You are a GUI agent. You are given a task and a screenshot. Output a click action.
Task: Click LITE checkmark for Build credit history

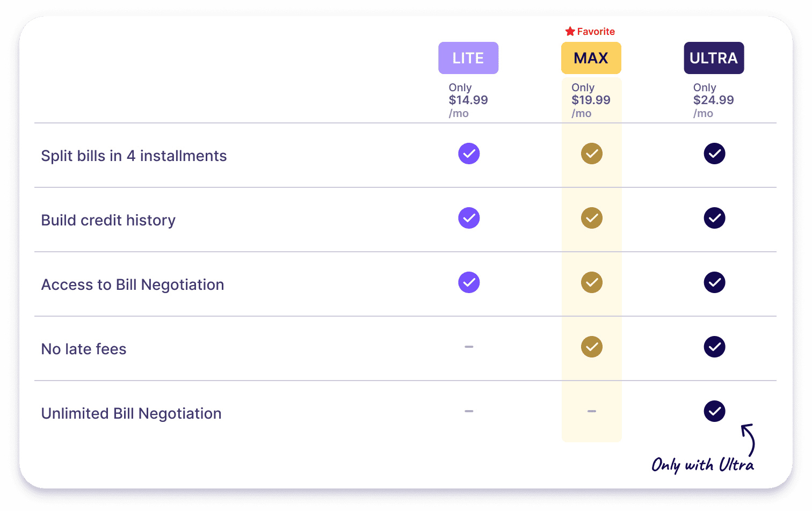[x=469, y=218]
